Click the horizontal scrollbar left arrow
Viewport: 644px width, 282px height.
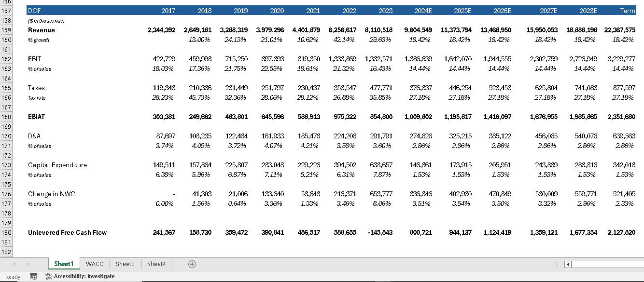(568, 264)
